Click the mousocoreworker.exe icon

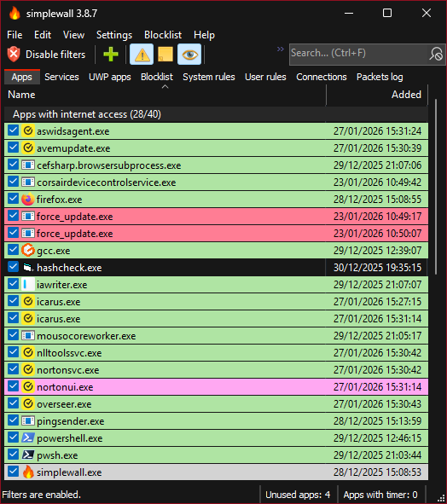[x=28, y=335]
